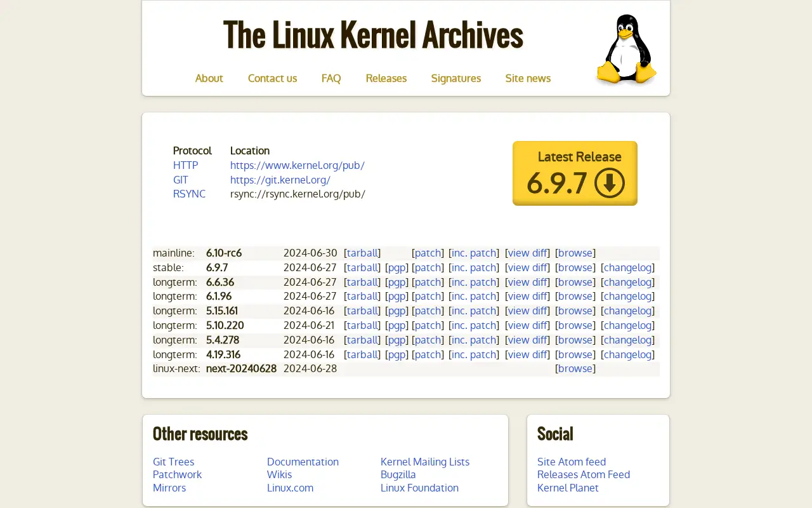View changelog for longterm 4.19.316

coord(627,354)
